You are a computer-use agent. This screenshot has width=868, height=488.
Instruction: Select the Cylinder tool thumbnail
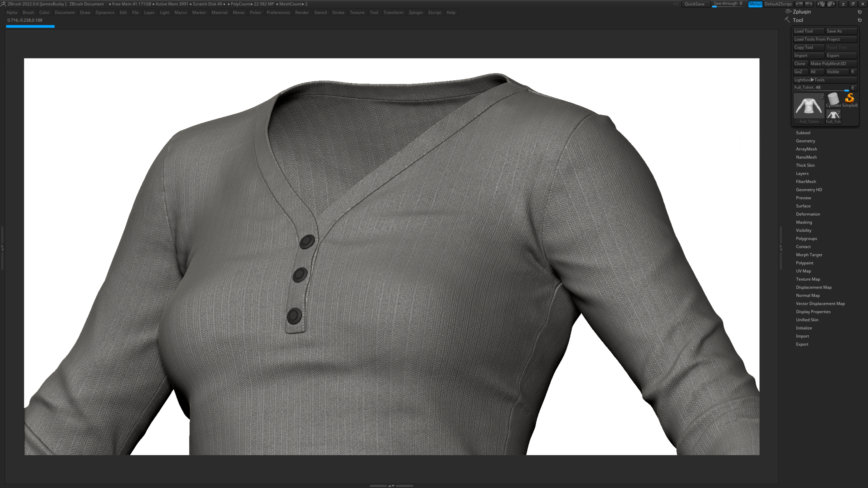click(833, 100)
